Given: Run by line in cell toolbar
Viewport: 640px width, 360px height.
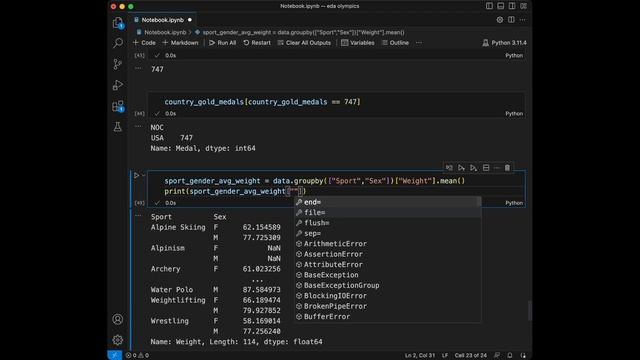Looking at the screenshot, I should (x=449, y=168).
